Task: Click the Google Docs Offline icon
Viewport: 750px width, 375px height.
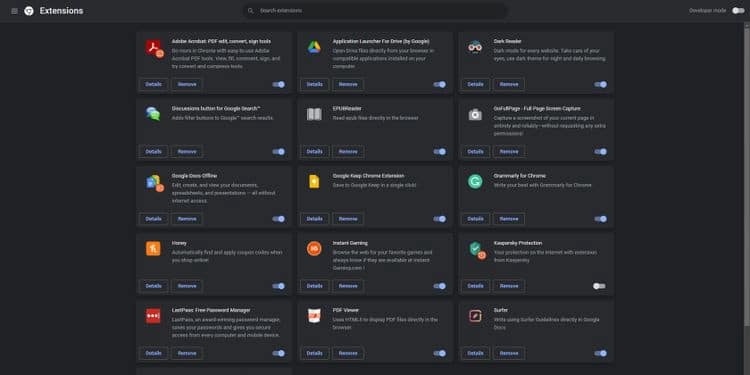Action: point(154,183)
